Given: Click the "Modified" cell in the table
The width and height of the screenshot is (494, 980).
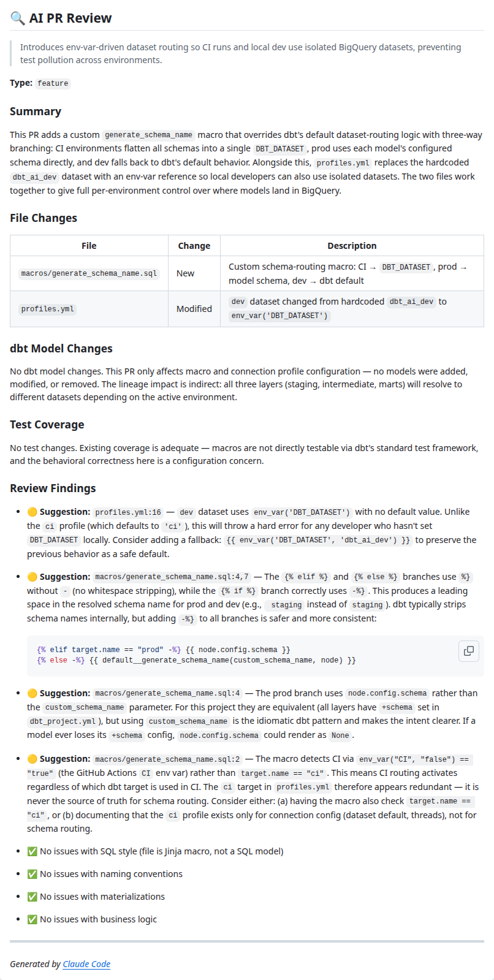Looking at the screenshot, I should tap(194, 309).
